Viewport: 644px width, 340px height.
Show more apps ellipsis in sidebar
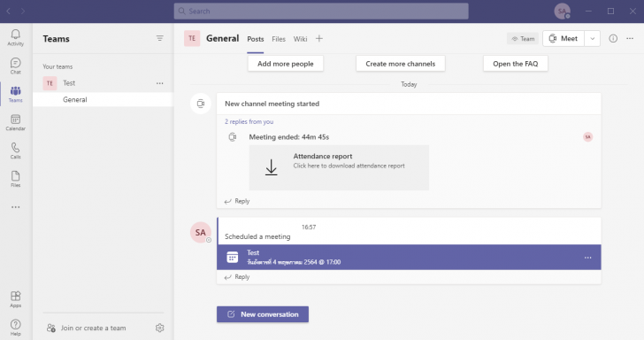pos(16,207)
